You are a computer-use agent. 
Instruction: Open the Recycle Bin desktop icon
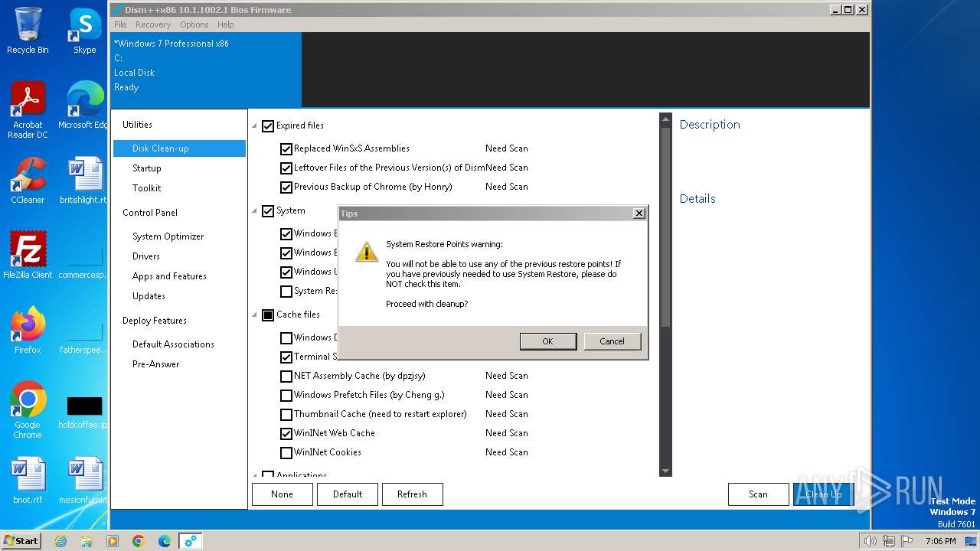click(x=28, y=31)
